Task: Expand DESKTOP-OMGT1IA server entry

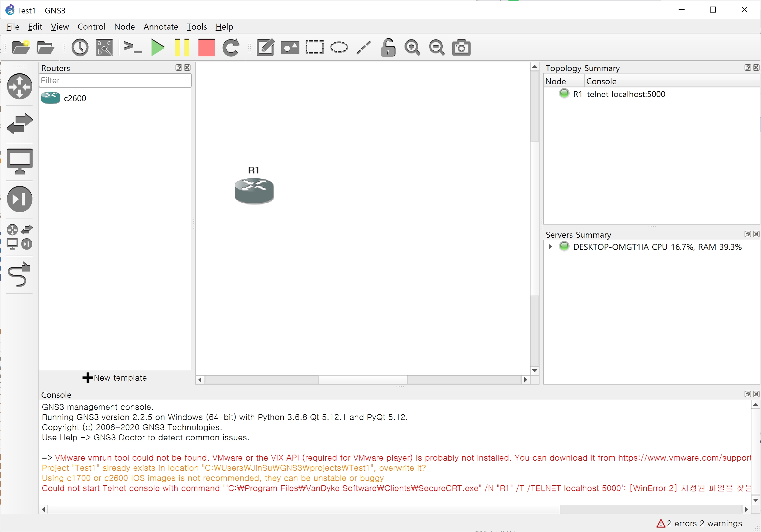Action: point(550,247)
